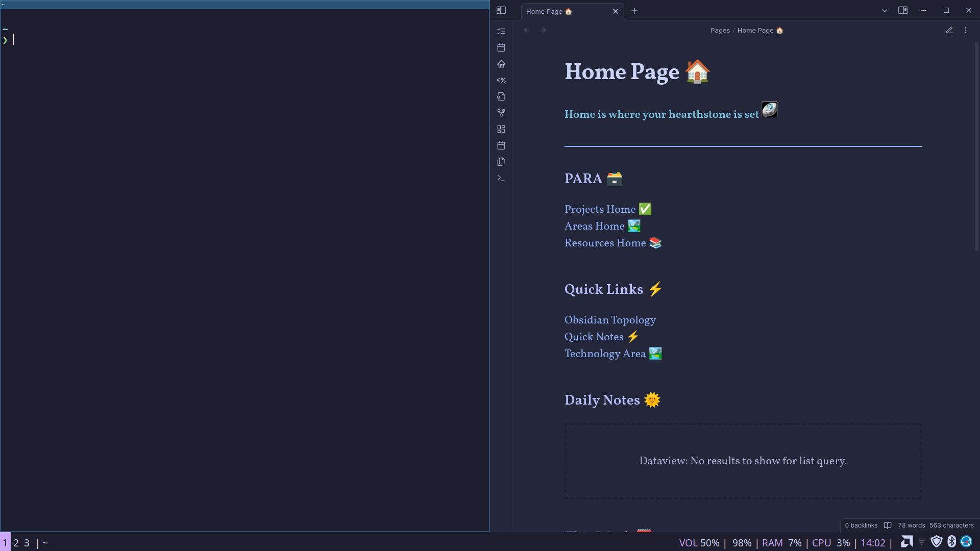This screenshot has height=551, width=980.
Task: Open the checklist ribbon icon
Action: pyautogui.click(x=501, y=31)
